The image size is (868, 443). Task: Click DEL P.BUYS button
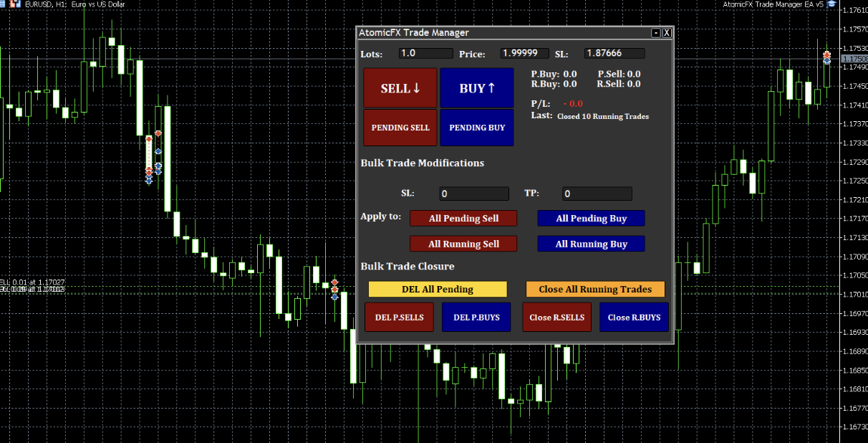[x=476, y=317]
